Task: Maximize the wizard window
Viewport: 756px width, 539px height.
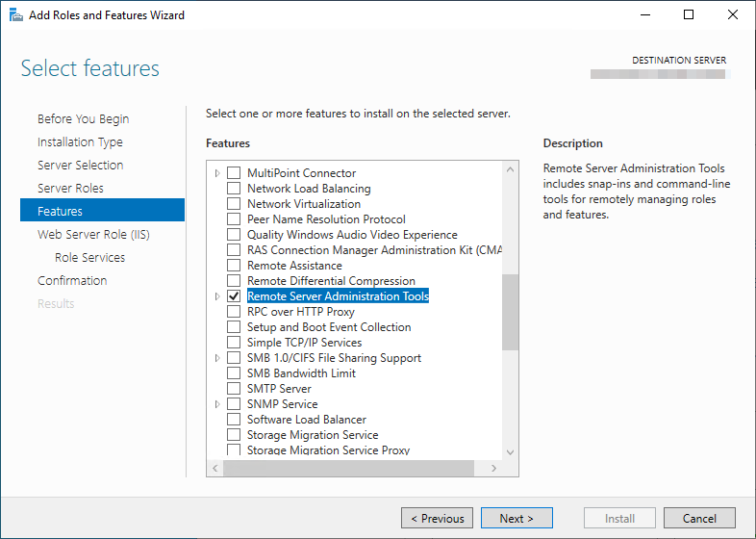Action: (689, 15)
